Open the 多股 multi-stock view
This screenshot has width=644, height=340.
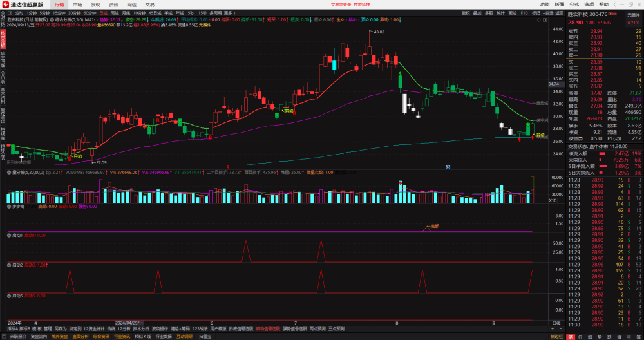coord(489,13)
